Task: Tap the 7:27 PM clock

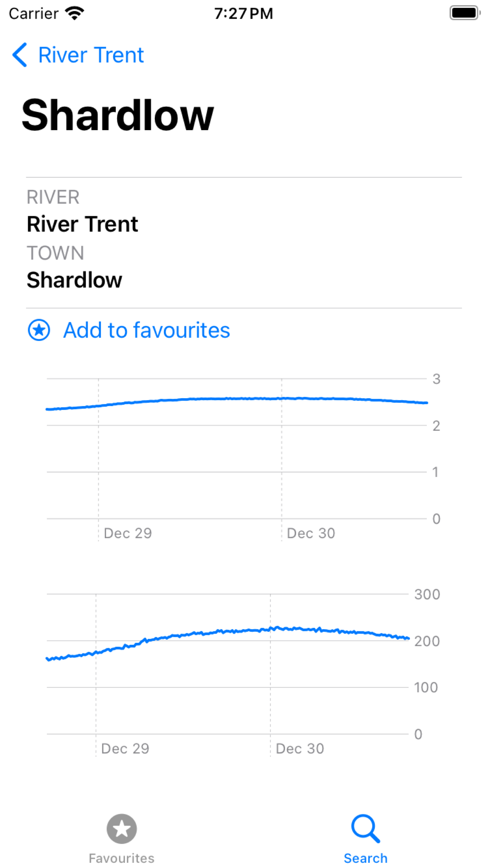Action: (x=244, y=13)
